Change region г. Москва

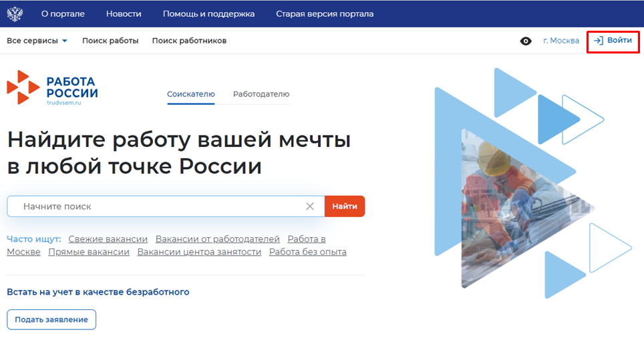(x=561, y=41)
